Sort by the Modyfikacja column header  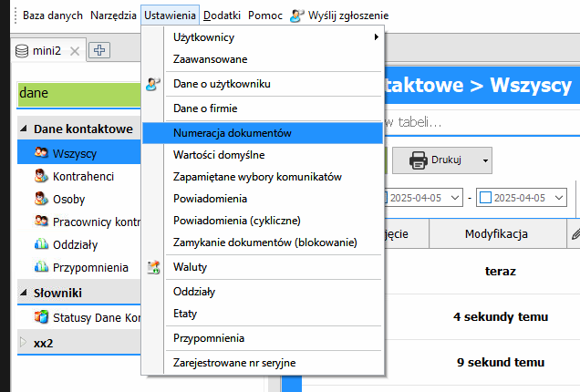pos(496,233)
